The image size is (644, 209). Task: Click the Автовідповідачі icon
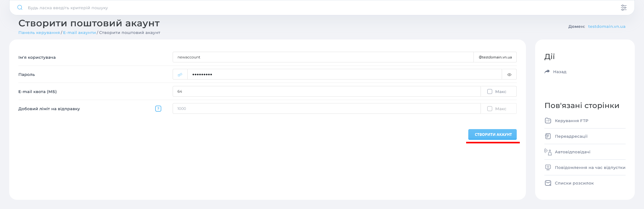pyautogui.click(x=548, y=152)
